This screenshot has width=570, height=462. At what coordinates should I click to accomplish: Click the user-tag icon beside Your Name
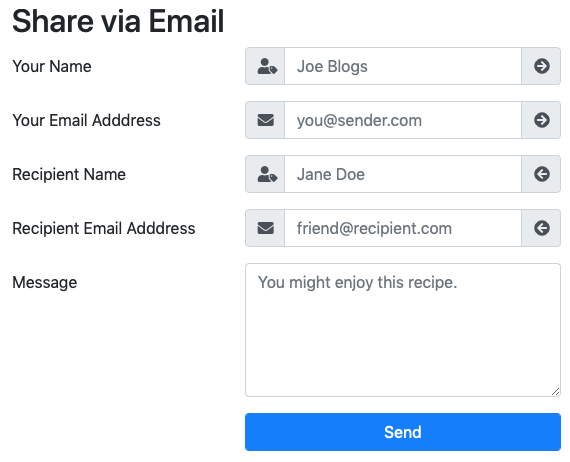[267, 67]
